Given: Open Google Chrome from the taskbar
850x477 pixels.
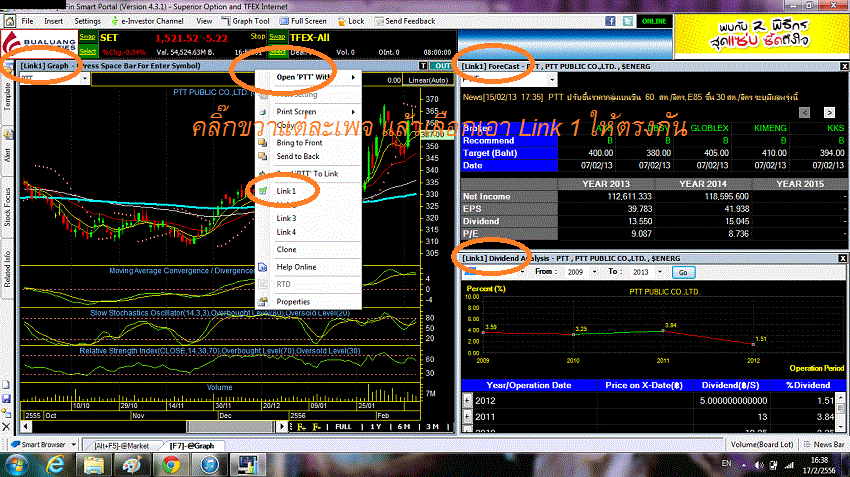Looking at the screenshot, I should point(171,465).
